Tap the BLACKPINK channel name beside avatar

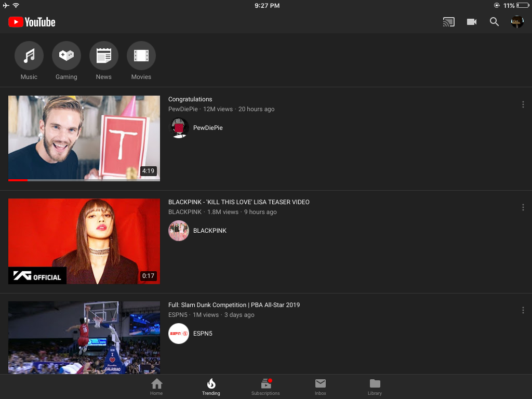pyautogui.click(x=210, y=231)
